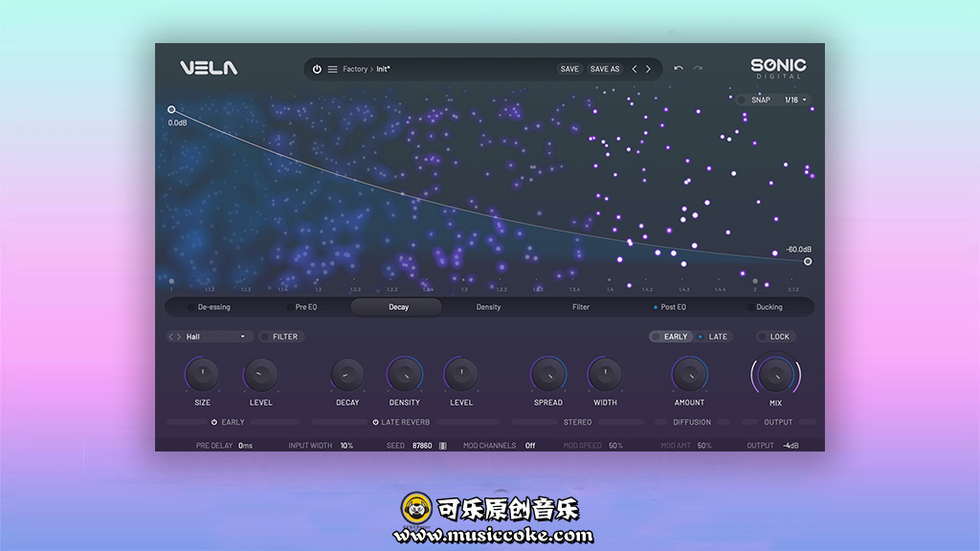Open the 1/16 snap grid dropdown

click(796, 99)
